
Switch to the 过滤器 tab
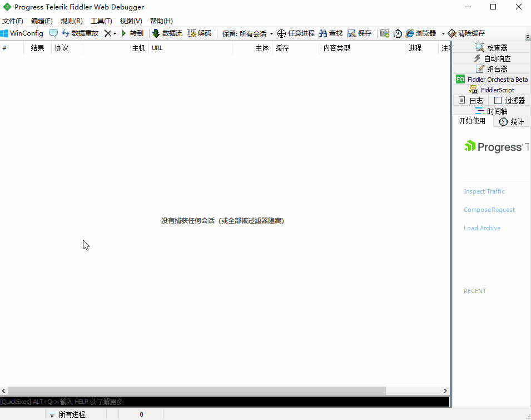click(x=509, y=100)
